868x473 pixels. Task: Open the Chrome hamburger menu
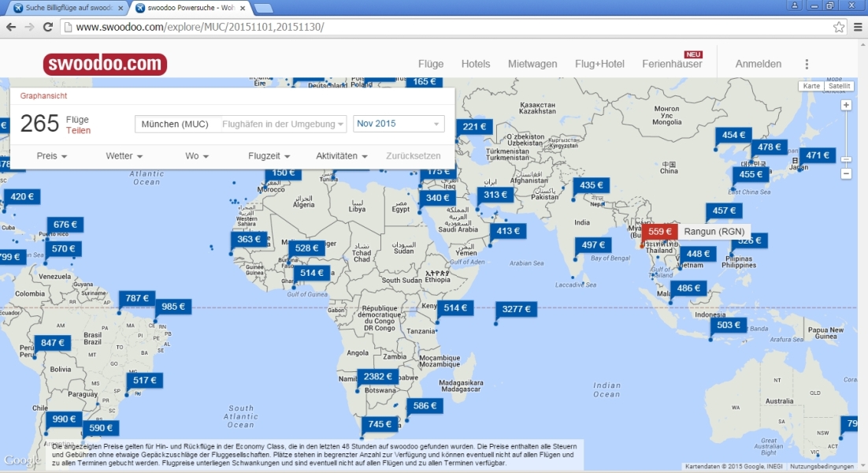click(858, 27)
